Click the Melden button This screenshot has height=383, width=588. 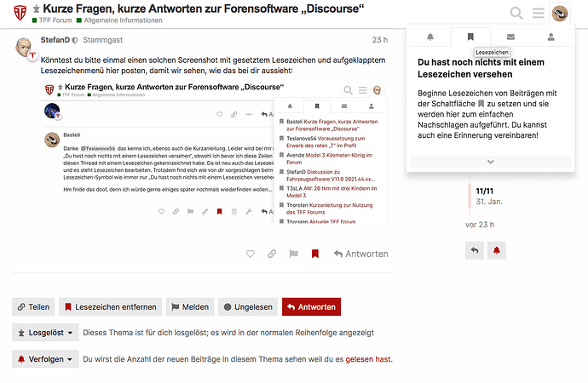pyautogui.click(x=190, y=307)
